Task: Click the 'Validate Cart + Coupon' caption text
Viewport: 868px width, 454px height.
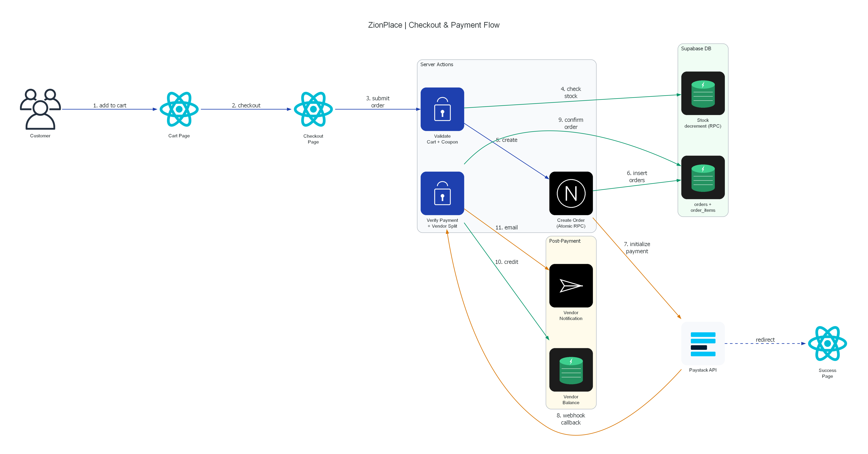Action: point(442,139)
